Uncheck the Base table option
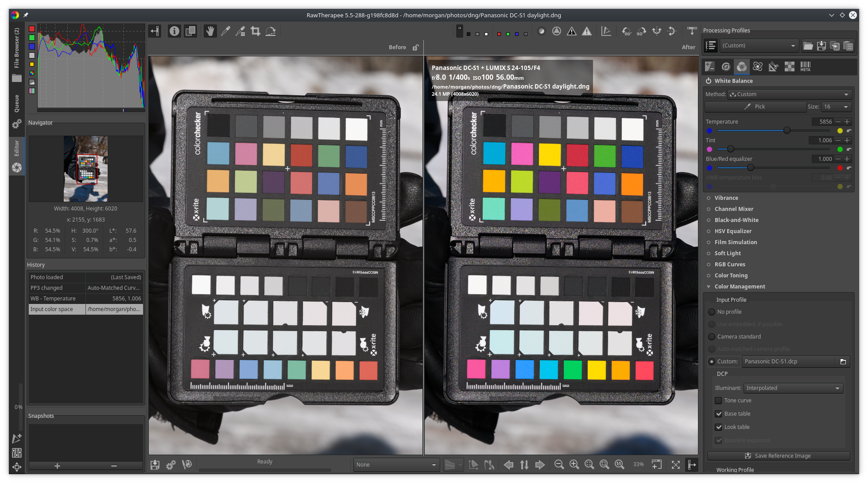 [x=718, y=414]
